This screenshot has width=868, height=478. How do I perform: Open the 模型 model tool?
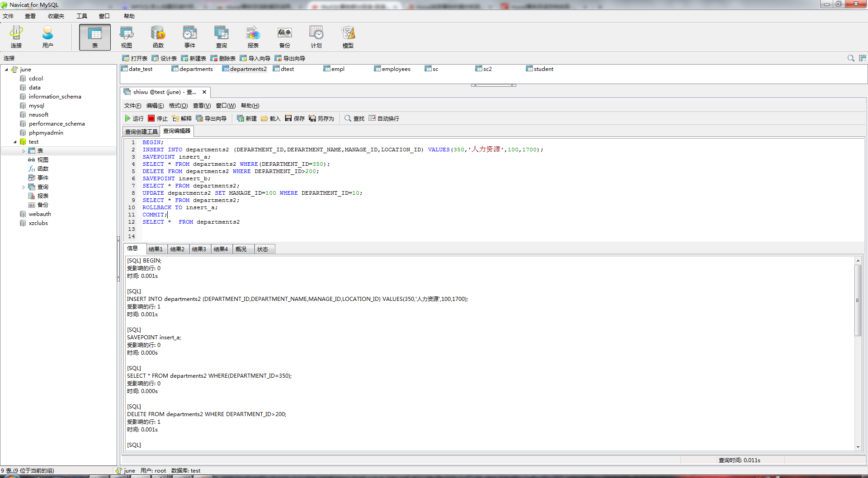click(x=348, y=37)
